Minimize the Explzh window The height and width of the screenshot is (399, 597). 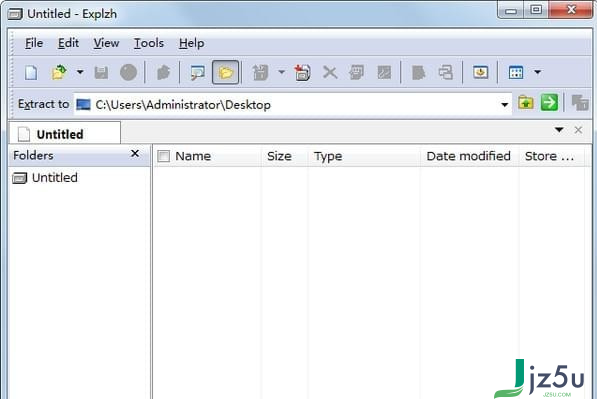coord(511,10)
